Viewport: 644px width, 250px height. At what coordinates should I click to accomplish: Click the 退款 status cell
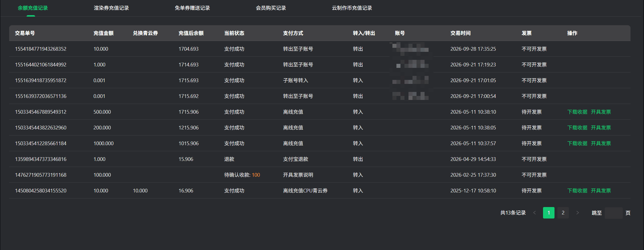(229, 159)
